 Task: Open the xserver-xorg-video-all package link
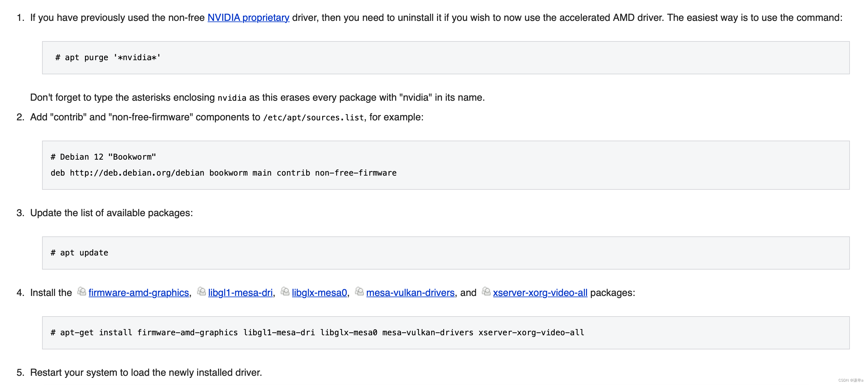540,292
